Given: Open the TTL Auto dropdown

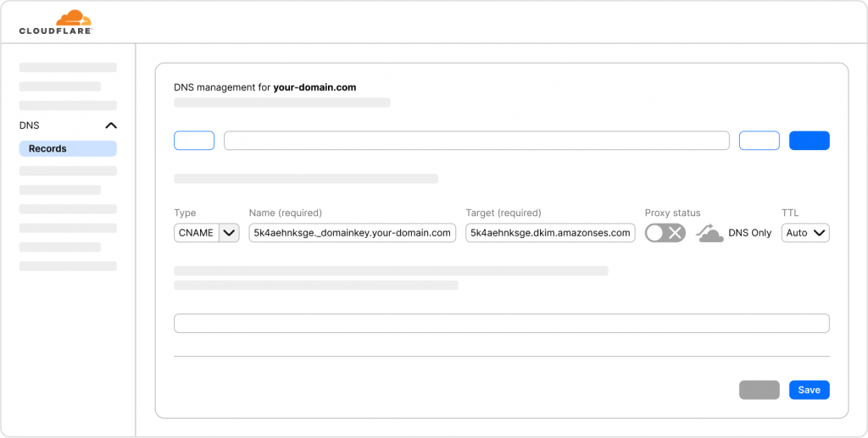Looking at the screenshot, I should coord(804,233).
